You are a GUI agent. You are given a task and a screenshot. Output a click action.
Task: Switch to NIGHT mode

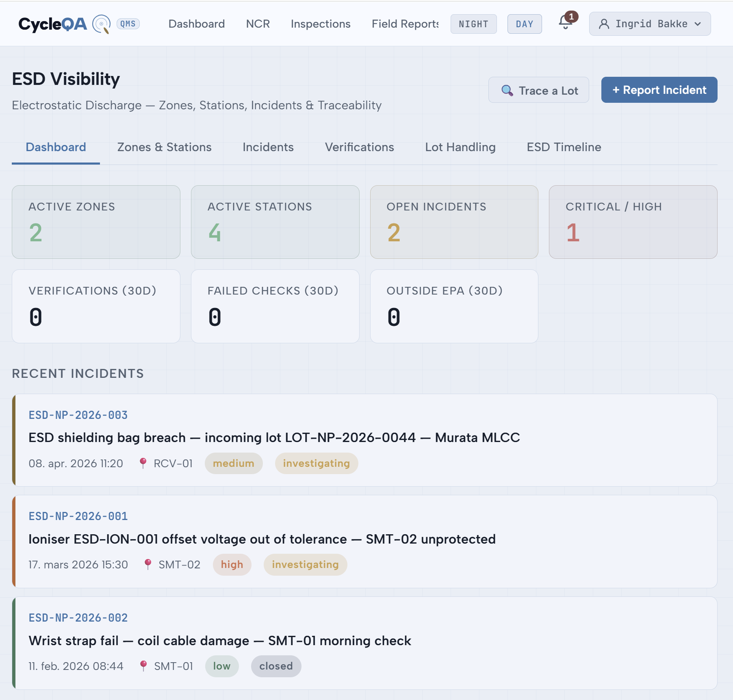pyautogui.click(x=473, y=24)
